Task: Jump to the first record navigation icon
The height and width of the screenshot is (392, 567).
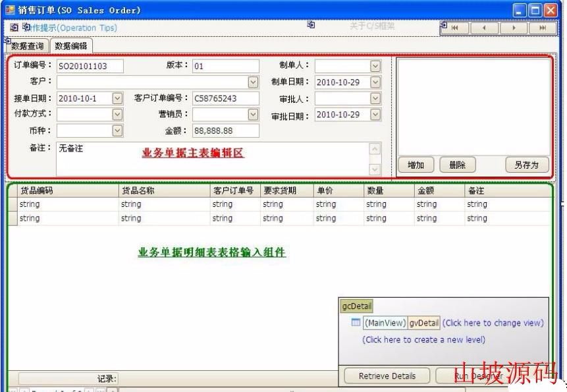Action: coord(456,28)
